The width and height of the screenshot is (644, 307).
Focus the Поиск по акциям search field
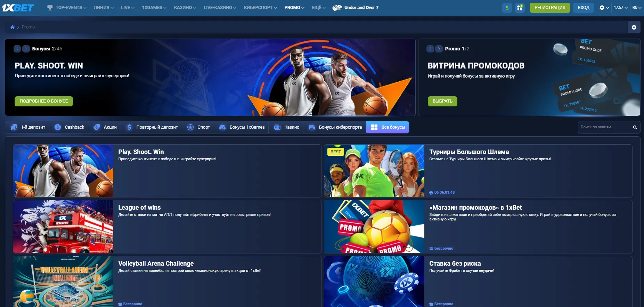pos(604,127)
